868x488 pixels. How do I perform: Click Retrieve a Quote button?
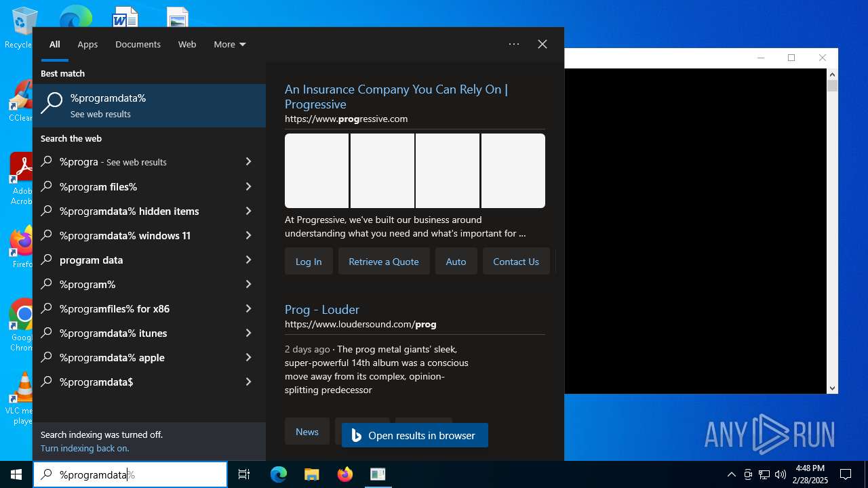coord(384,261)
